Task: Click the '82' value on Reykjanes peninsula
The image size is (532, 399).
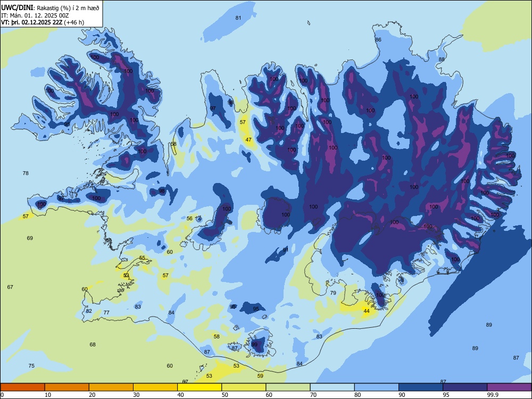Action: click(89, 311)
